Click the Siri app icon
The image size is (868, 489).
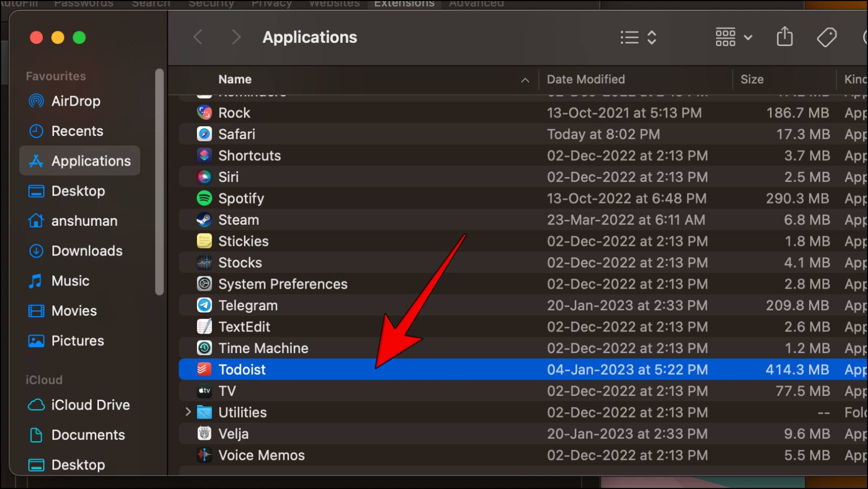(x=204, y=177)
